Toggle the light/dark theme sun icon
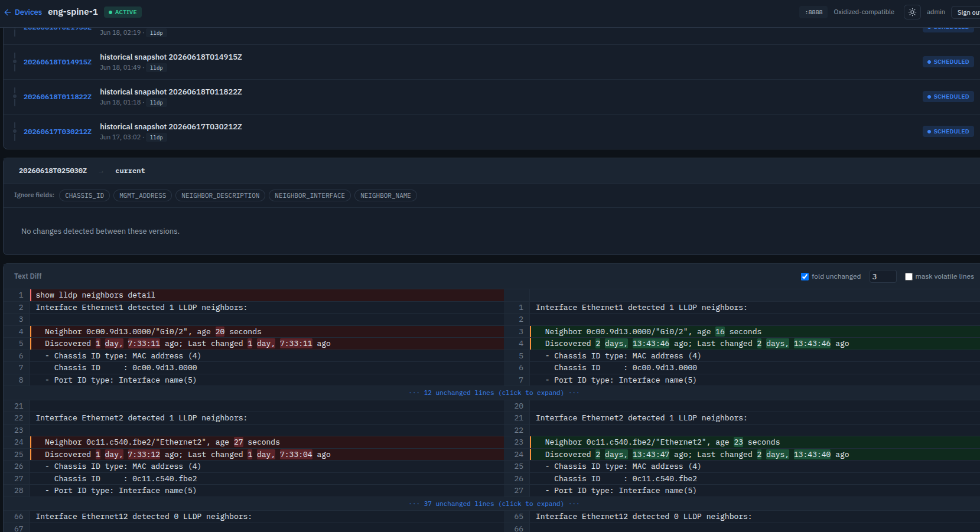This screenshot has height=532, width=980. coord(912,12)
